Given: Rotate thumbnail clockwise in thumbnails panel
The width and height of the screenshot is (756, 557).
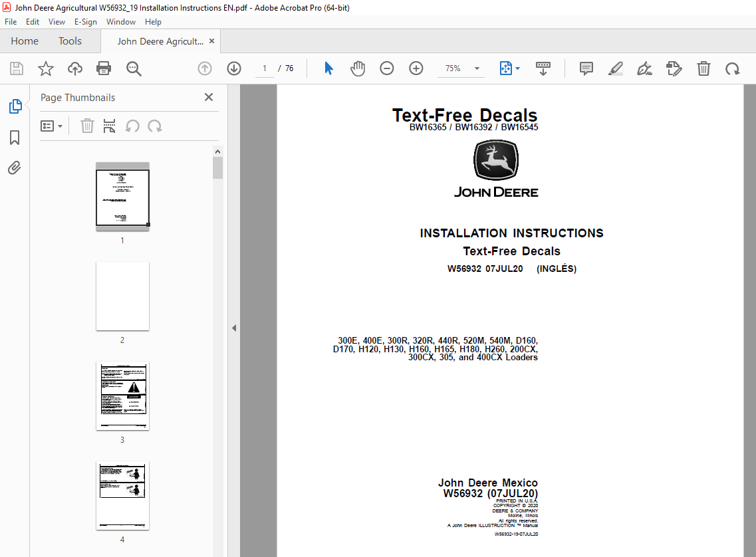Looking at the screenshot, I should (155, 126).
